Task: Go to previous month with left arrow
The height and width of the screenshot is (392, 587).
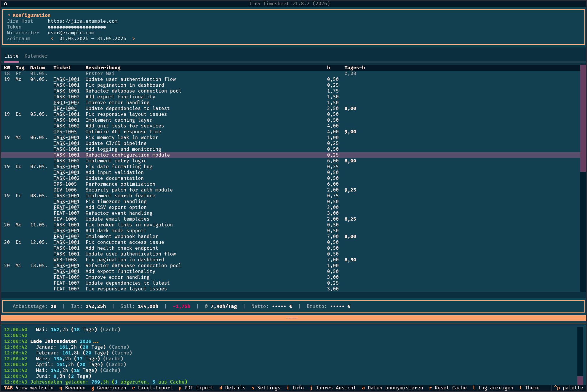Action: pos(52,38)
